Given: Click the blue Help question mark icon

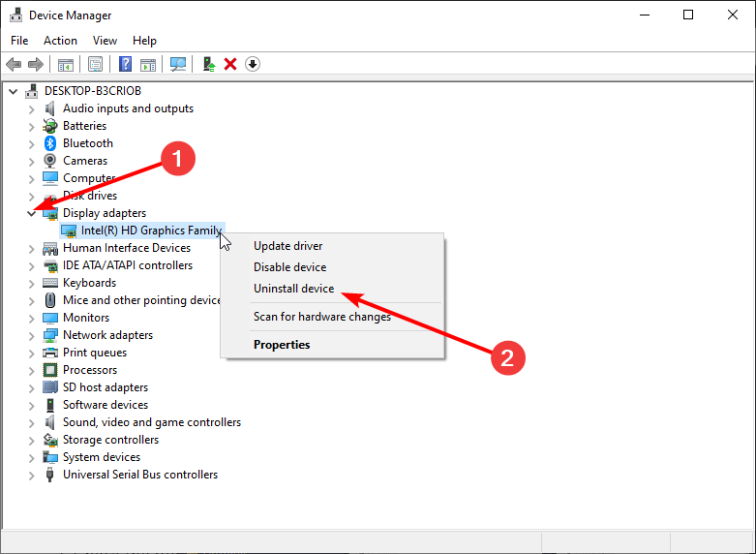Looking at the screenshot, I should pyautogui.click(x=126, y=64).
